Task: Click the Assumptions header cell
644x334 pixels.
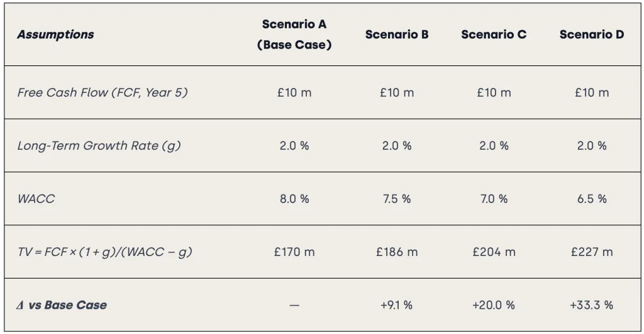Action: pos(55,35)
